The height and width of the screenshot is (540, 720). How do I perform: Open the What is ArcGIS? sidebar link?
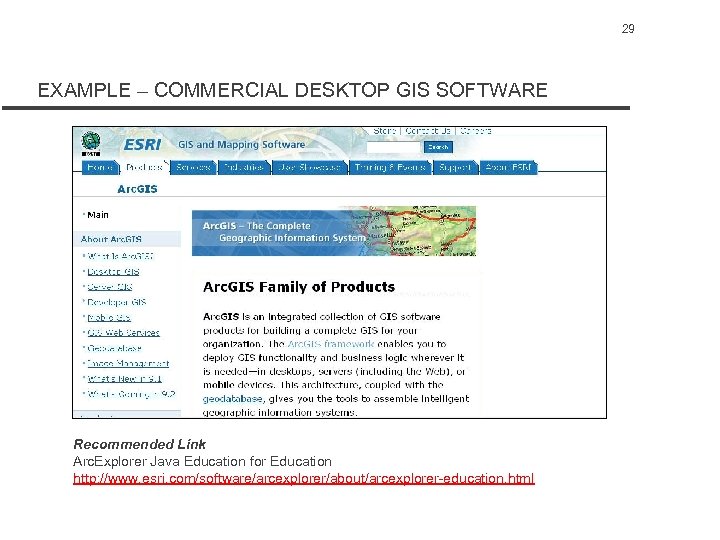(120, 256)
